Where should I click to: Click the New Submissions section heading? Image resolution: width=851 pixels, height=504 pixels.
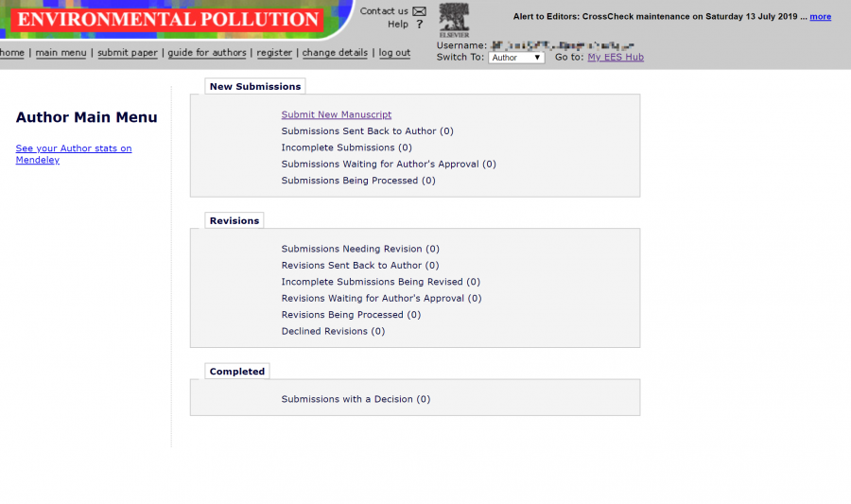[x=255, y=86]
